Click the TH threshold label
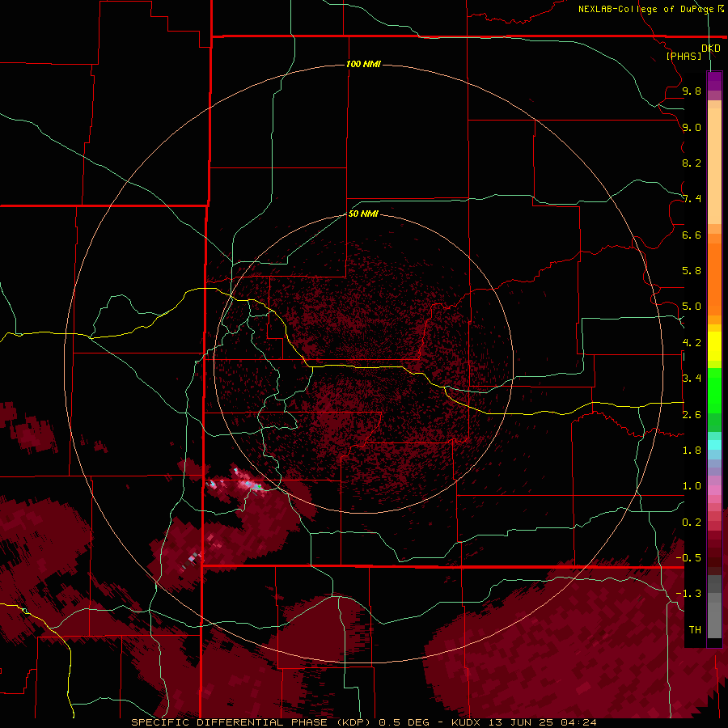 pos(695,630)
